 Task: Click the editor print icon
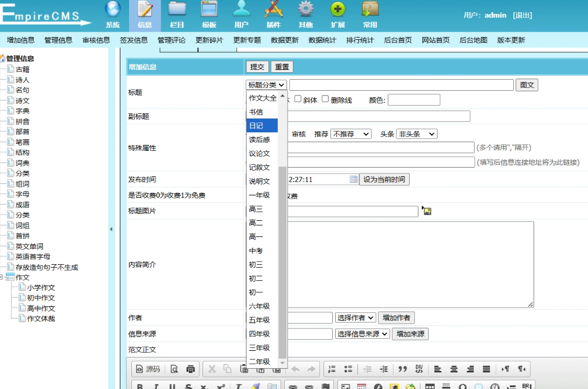(190, 369)
